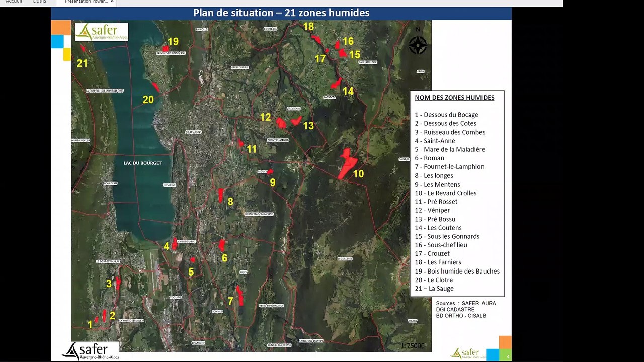Click the 'LES DÉSERTS' map label
644x362 pixels.
345,258
